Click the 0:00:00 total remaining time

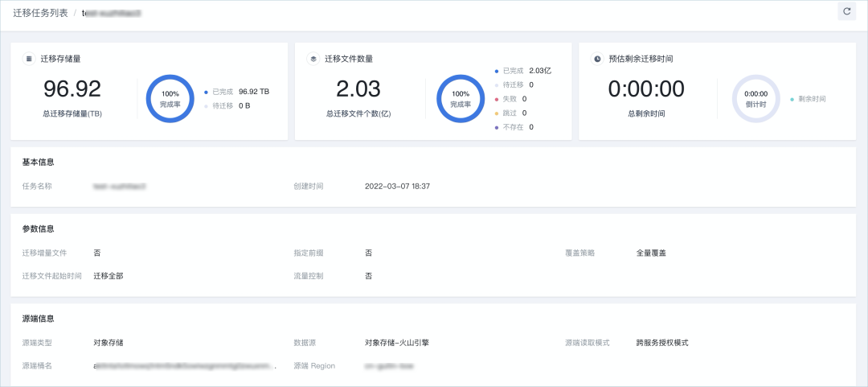[646, 89]
